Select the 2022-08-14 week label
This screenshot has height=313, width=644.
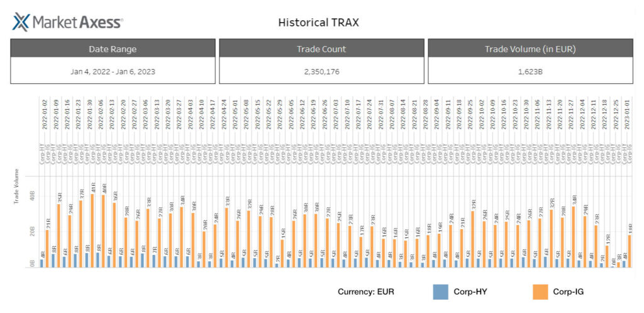pyautogui.click(x=403, y=114)
